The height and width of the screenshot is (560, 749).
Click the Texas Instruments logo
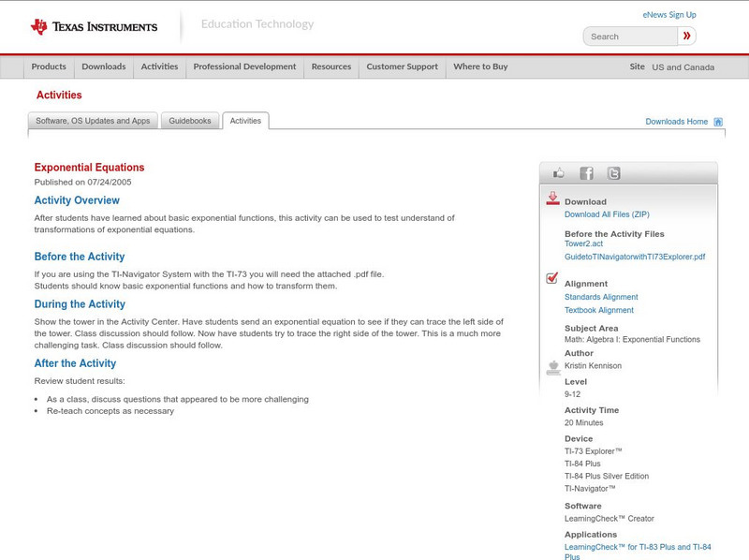point(95,27)
